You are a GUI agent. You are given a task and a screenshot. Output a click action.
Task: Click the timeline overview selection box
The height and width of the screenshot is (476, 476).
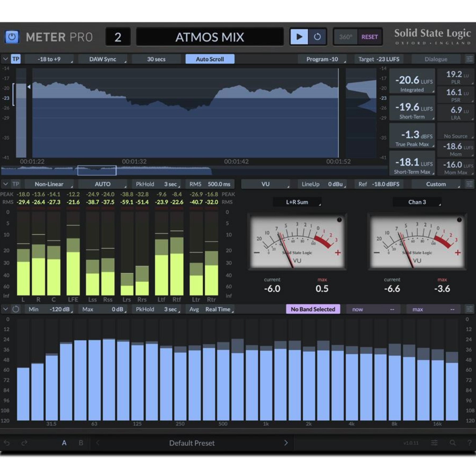97,170
